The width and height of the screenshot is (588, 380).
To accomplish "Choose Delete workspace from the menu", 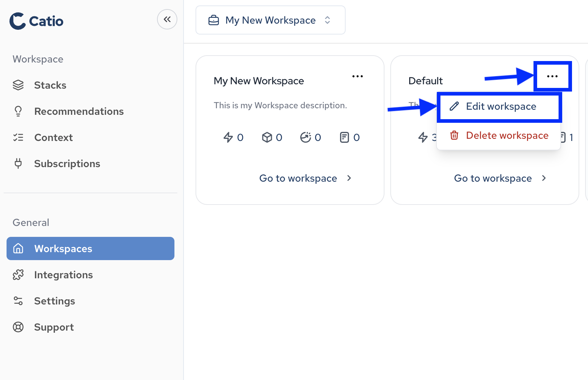I will (x=507, y=135).
